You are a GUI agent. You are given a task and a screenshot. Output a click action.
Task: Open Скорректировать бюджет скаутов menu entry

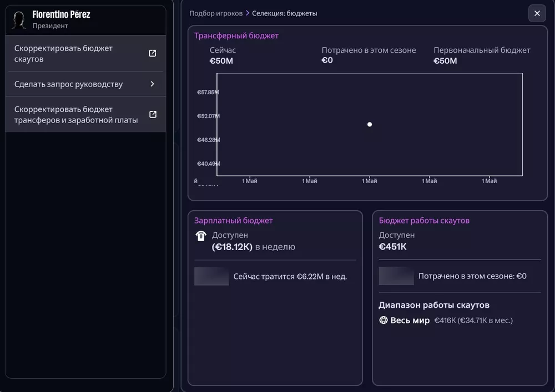point(63,54)
